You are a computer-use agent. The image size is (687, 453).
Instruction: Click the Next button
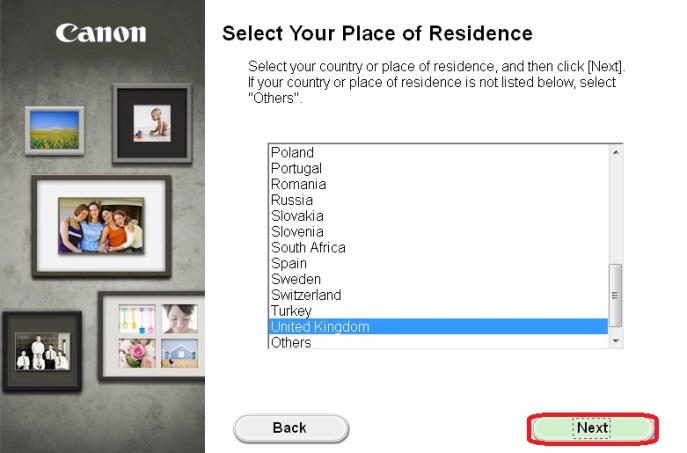coord(592,428)
